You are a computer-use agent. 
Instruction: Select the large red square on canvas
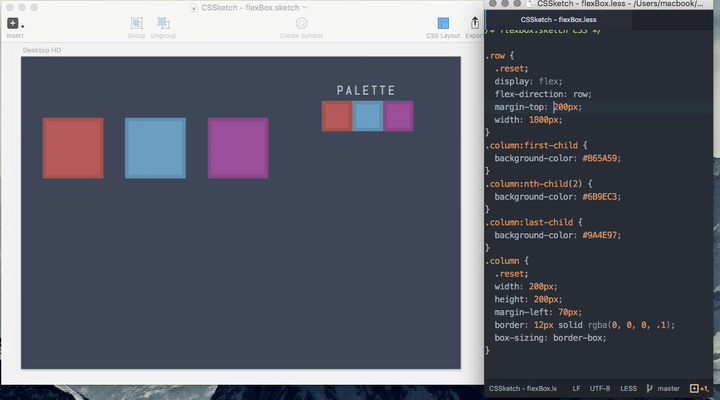[x=73, y=148]
